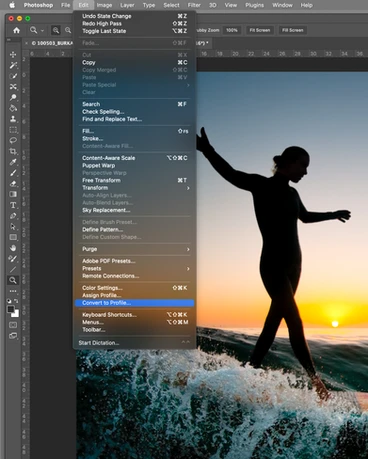Select the Rectangle shape tool
Viewport: 368px width, 459px height.
pos(13,237)
